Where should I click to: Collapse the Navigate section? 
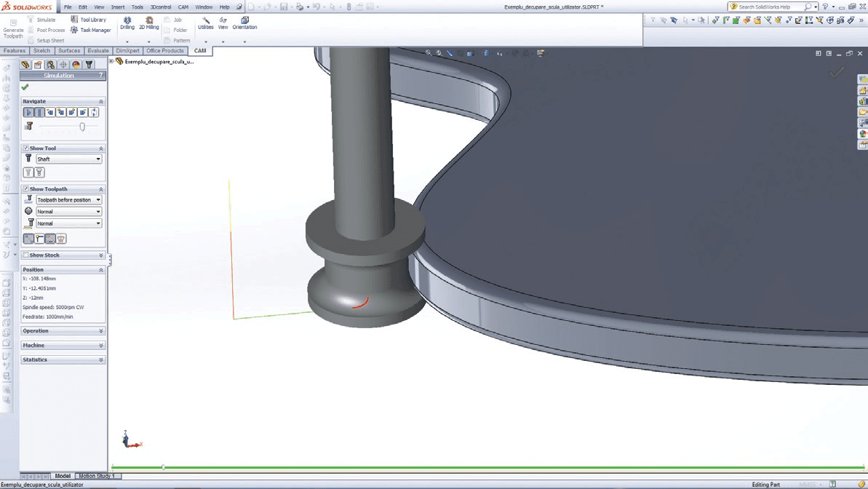(100, 101)
